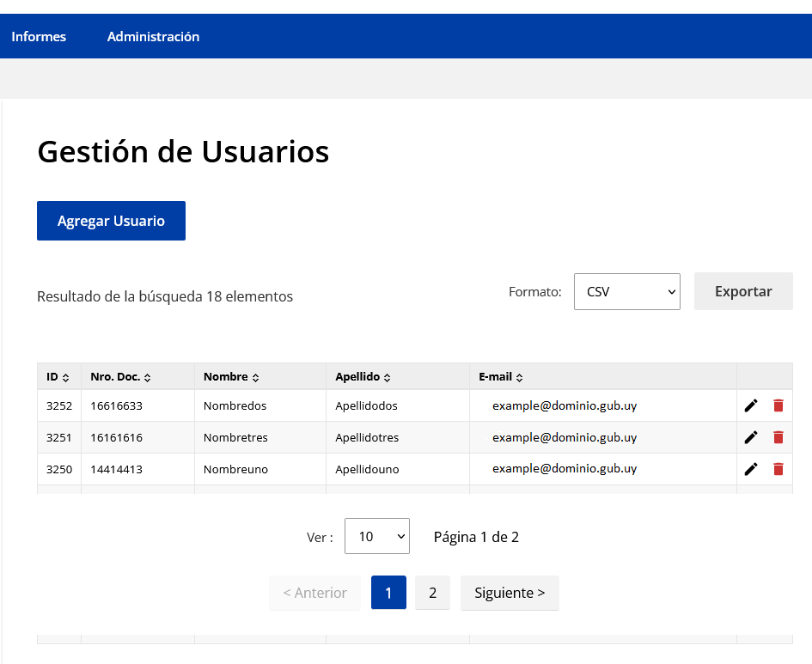Viewport: 812px width, 664px height.
Task: Click Siguiente to go next page
Action: click(x=510, y=593)
